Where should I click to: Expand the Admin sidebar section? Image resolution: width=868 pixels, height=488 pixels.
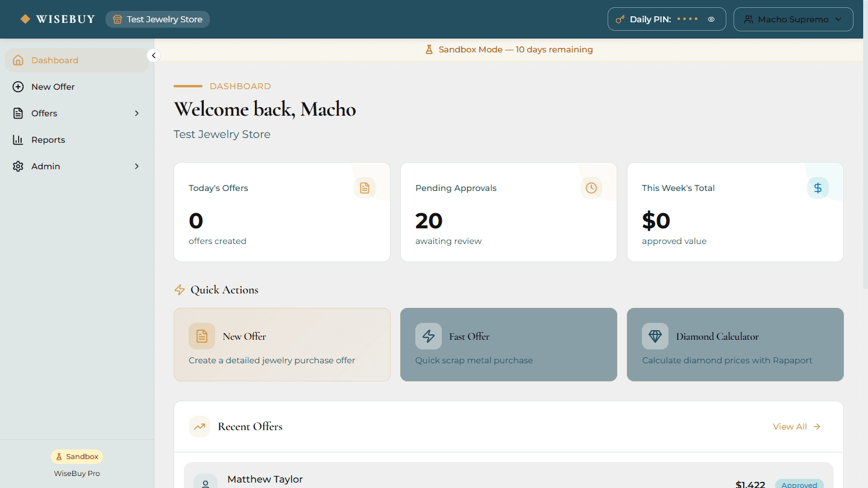pos(77,166)
